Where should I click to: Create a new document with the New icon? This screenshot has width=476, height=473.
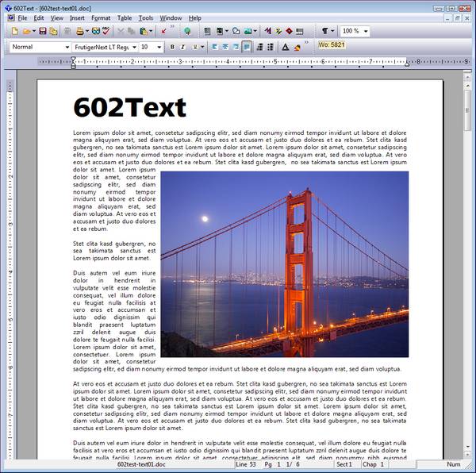(14, 31)
